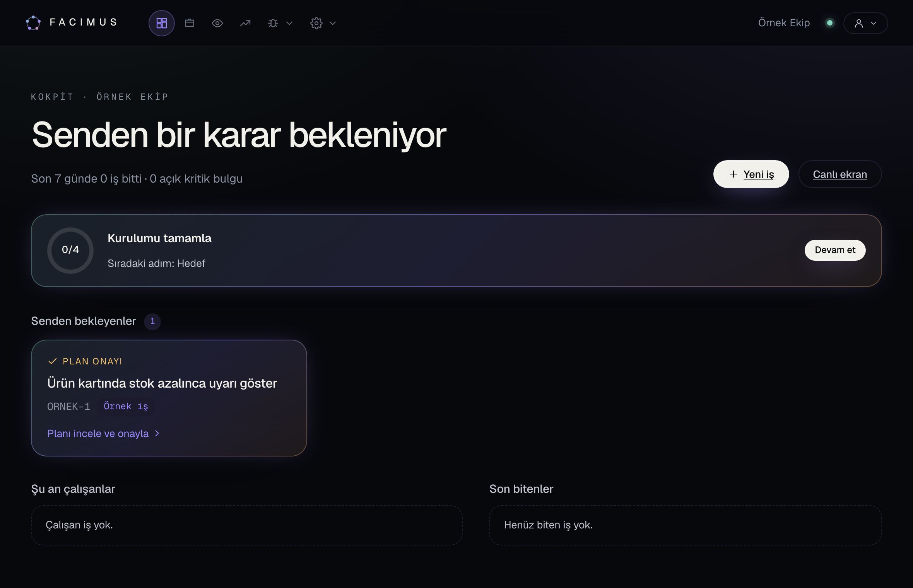Screen dimensions: 913x588
Task: Expand the chevron next to bug icon
Action: tap(289, 23)
